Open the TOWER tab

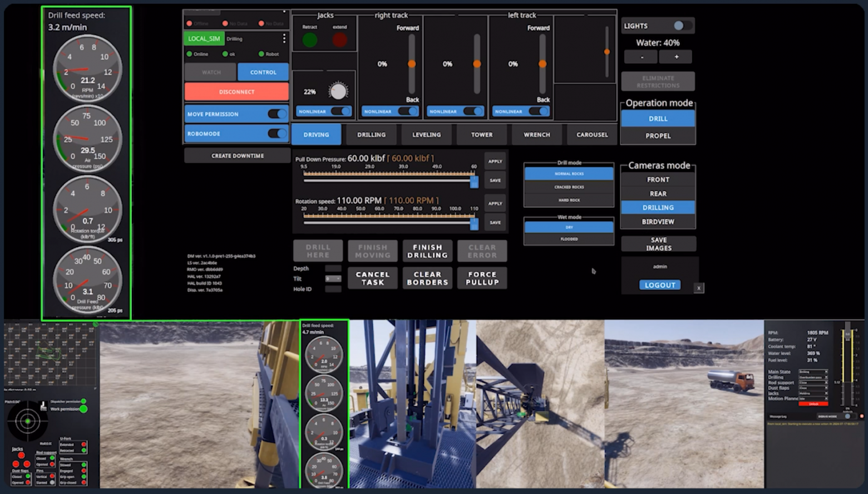[481, 135]
